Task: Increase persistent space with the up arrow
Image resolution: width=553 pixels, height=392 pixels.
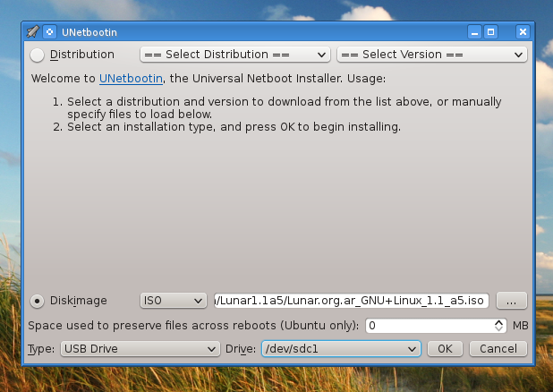Action: (500, 322)
